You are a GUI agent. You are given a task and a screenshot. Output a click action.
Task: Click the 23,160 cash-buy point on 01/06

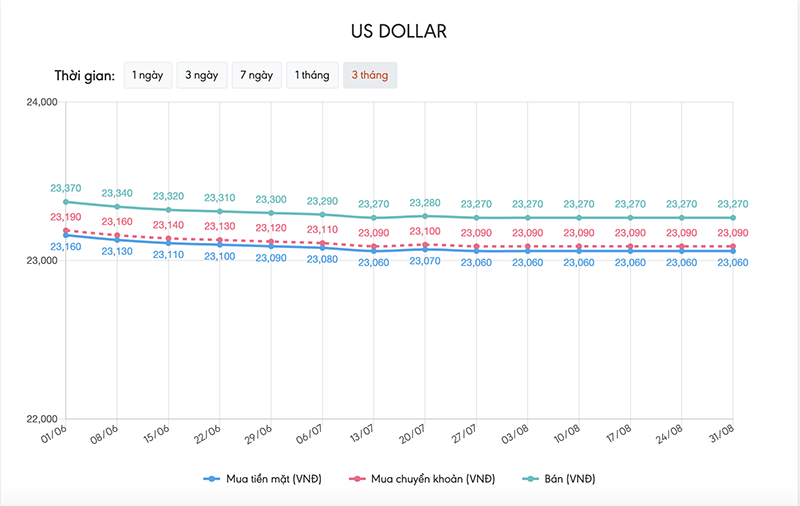[66, 235]
